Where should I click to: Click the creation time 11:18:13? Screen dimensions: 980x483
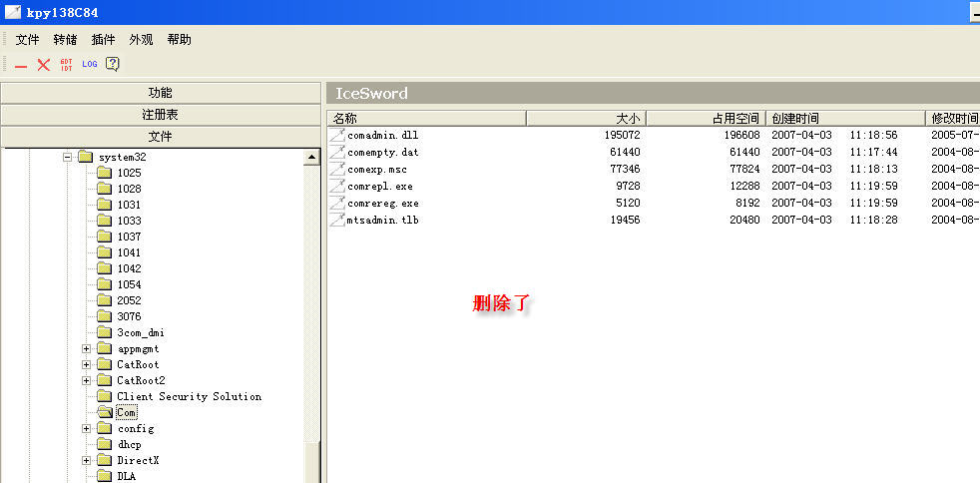coord(874,169)
